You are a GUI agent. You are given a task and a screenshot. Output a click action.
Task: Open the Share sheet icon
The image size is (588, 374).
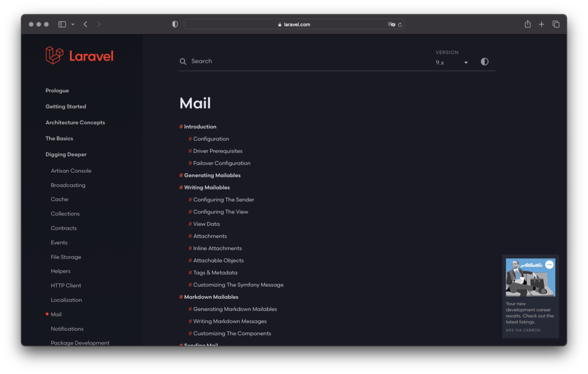pos(527,24)
